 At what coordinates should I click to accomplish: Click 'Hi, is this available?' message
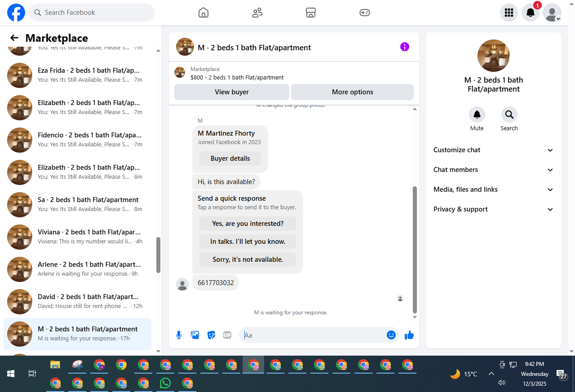pyautogui.click(x=226, y=182)
